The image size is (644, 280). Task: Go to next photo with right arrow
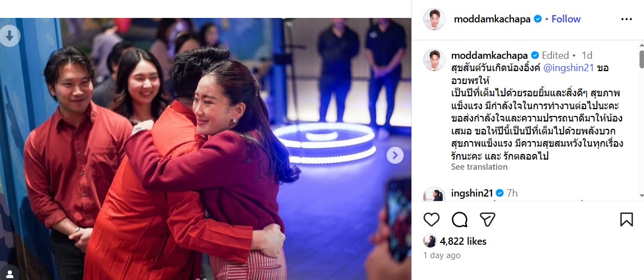(395, 155)
